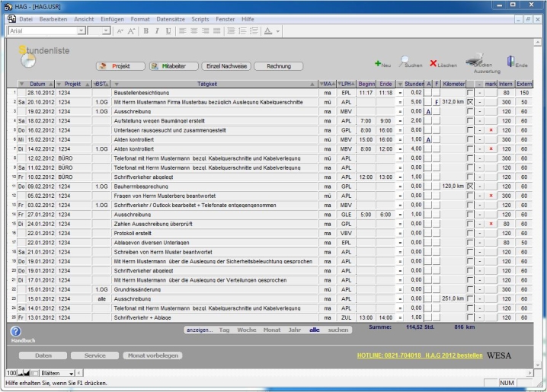Open the Scripts menu
The width and height of the screenshot is (547, 392).
click(200, 18)
